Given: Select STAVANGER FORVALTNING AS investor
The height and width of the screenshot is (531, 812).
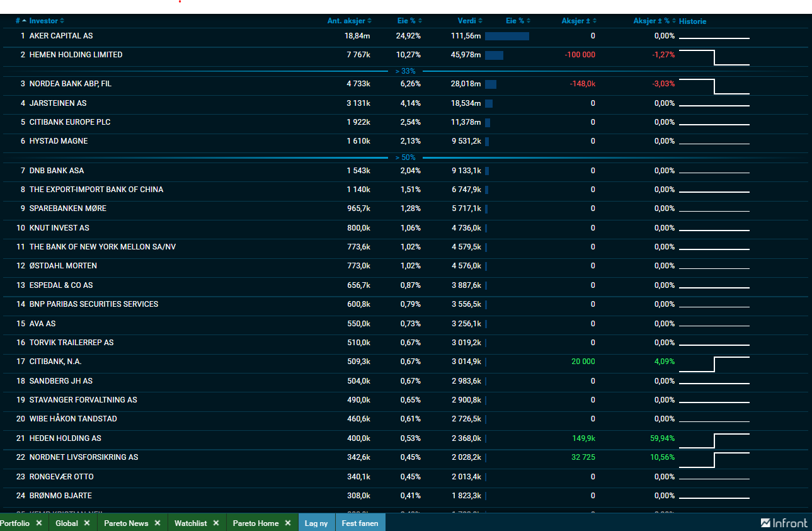Looking at the screenshot, I should pyautogui.click(x=83, y=400).
